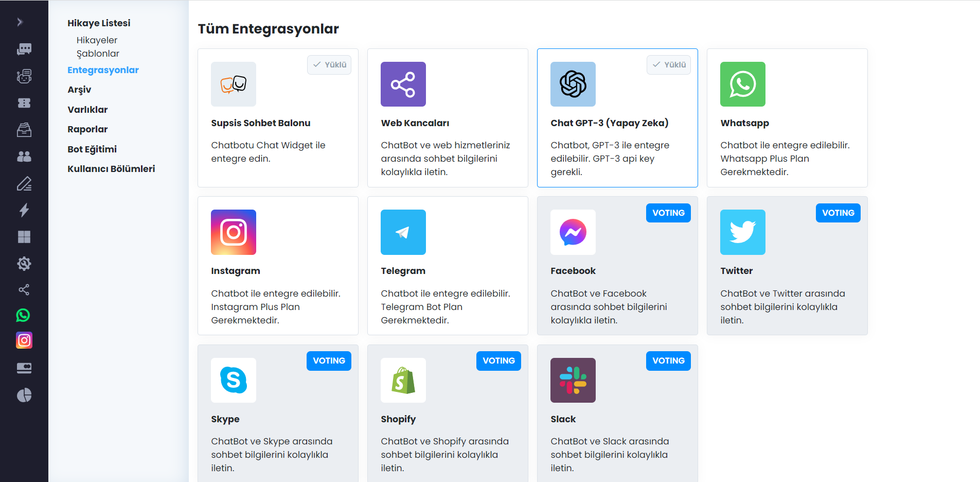Click text 'Whatsapp Plus Plan Gerekmektedir.'
This screenshot has width=980, height=482.
[x=765, y=165]
